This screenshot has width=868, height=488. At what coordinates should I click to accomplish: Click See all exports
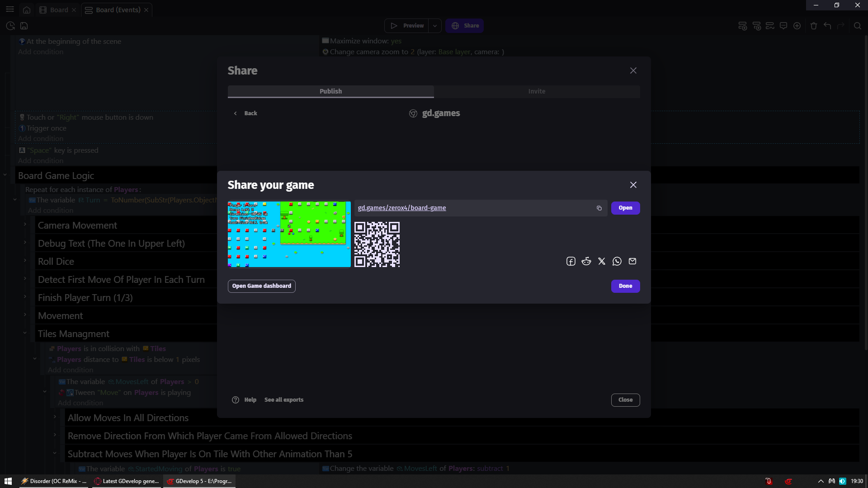(x=284, y=400)
